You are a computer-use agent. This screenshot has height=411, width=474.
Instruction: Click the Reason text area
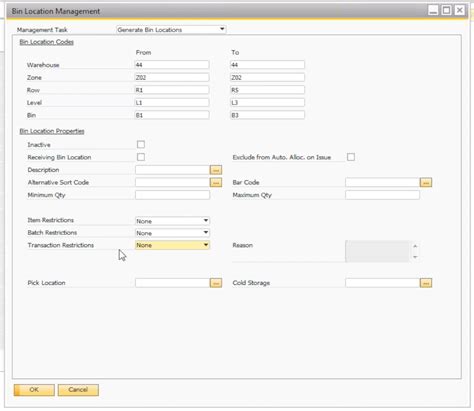coord(378,251)
